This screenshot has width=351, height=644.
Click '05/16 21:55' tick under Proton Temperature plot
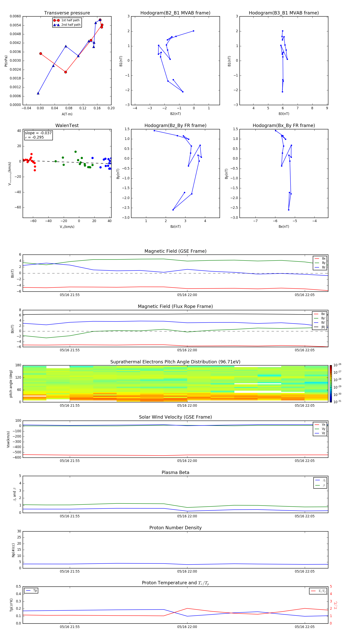(x=70, y=627)
